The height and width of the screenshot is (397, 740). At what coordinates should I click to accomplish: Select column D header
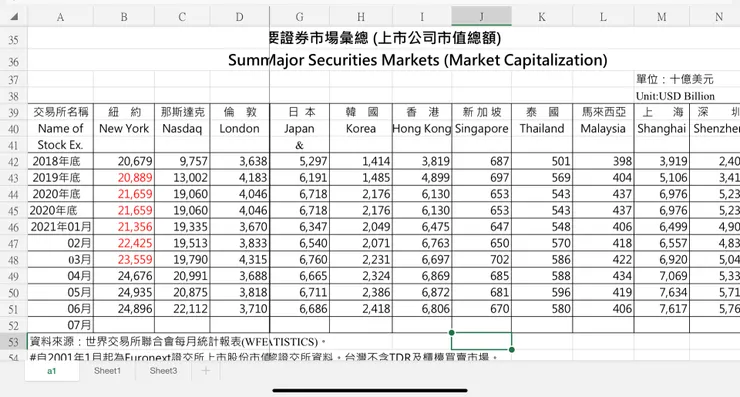pos(240,17)
